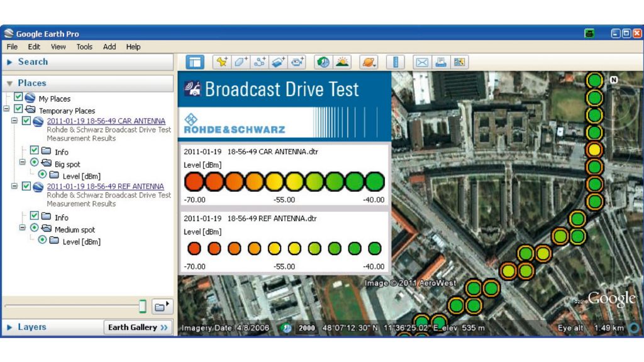This screenshot has width=644, height=362.
Task: Show historical imagery with the clock icon
Action: (322, 62)
